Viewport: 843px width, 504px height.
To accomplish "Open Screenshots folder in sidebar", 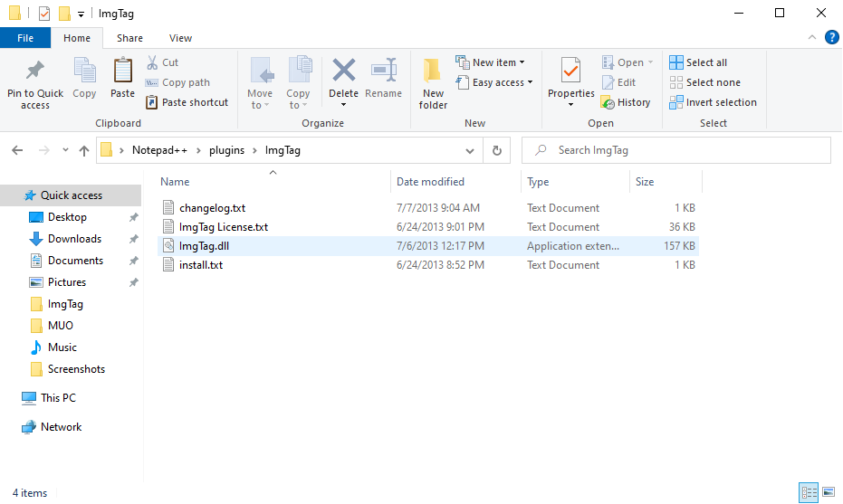I will pos(76,369).
